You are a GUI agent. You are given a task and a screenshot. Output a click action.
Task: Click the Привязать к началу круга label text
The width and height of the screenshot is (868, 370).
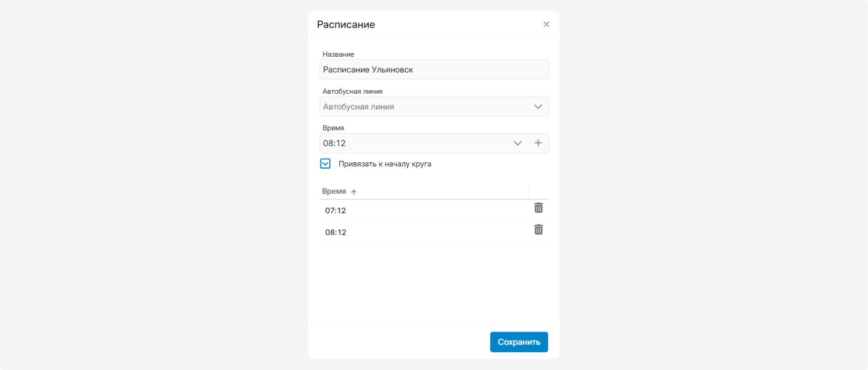point(385,164)
